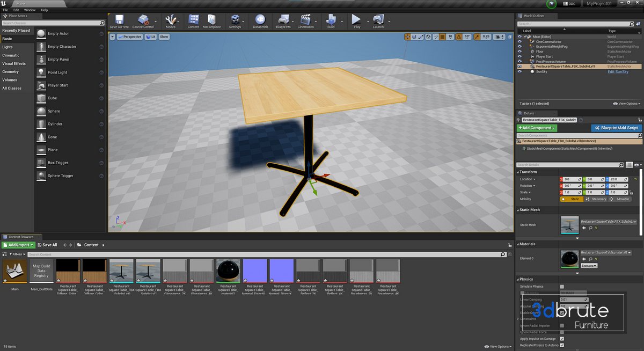The width and height of the screenshot is (644, 351).
Task: Click the Add Component button
Action: [x=537, y=128]
